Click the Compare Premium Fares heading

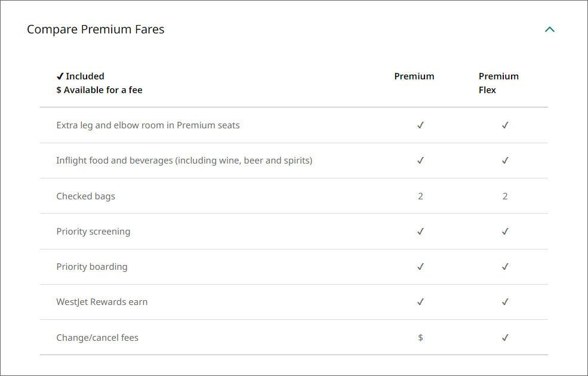pyautogui.click(x=96, y=29)
